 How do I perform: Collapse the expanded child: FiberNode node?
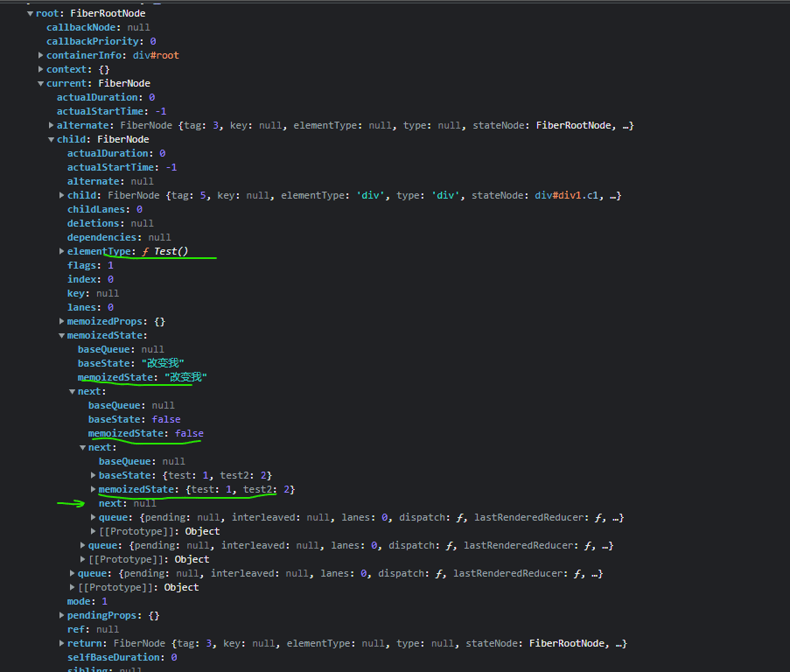[x=52, y=140]
